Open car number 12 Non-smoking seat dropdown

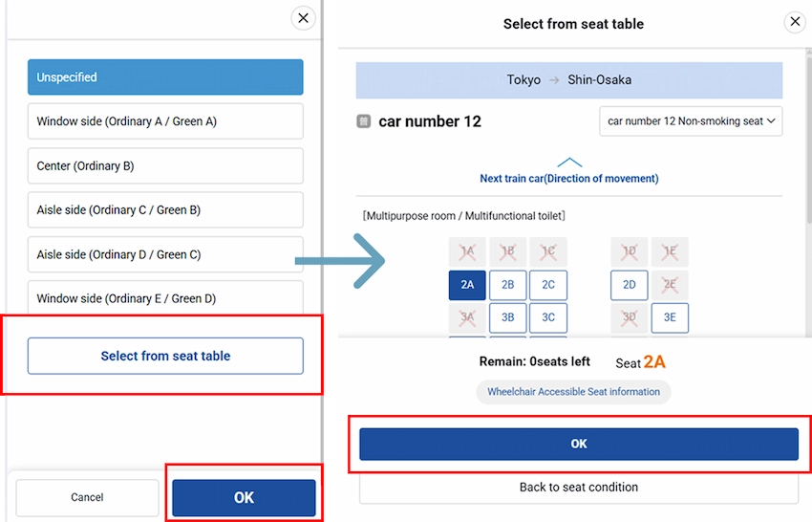pyautogui.click(x=691, y=121)
